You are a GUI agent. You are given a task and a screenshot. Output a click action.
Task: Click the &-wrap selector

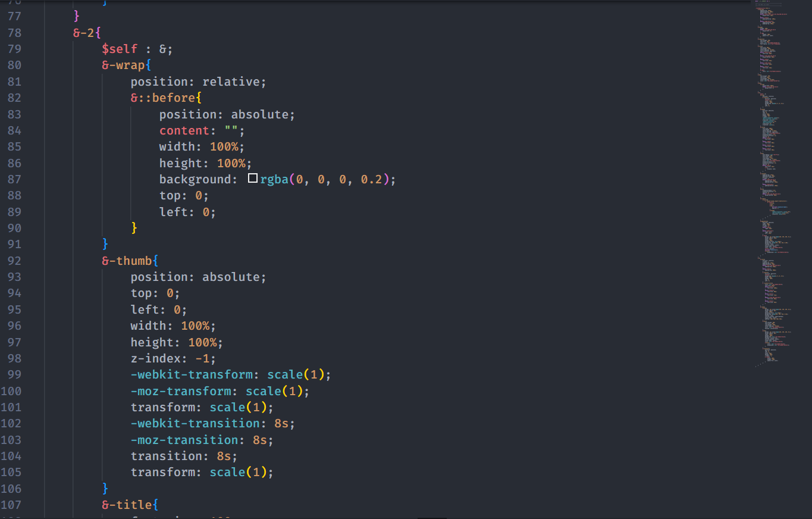(x=123, y=65)
